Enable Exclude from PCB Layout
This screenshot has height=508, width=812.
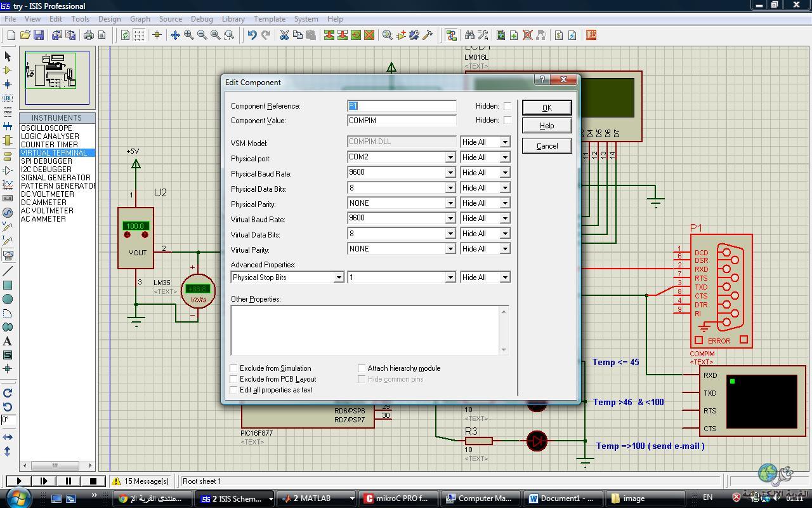pyautogui.click(x=233, y=379)
